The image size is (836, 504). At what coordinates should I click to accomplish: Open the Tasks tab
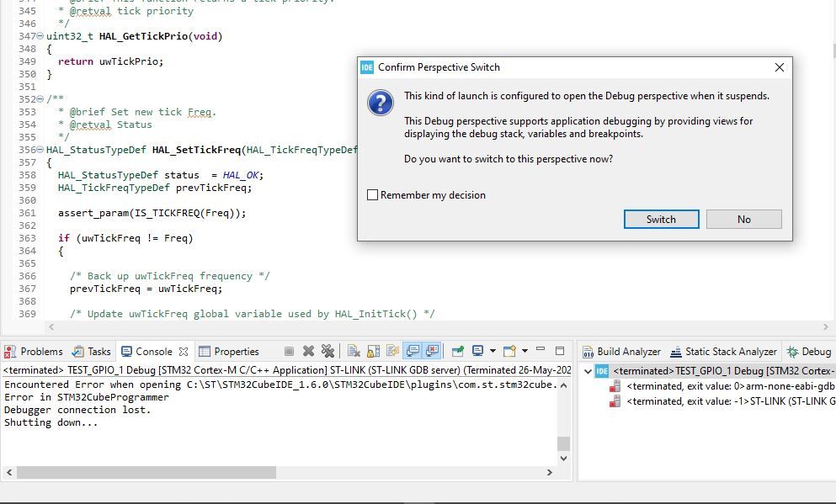92,352
